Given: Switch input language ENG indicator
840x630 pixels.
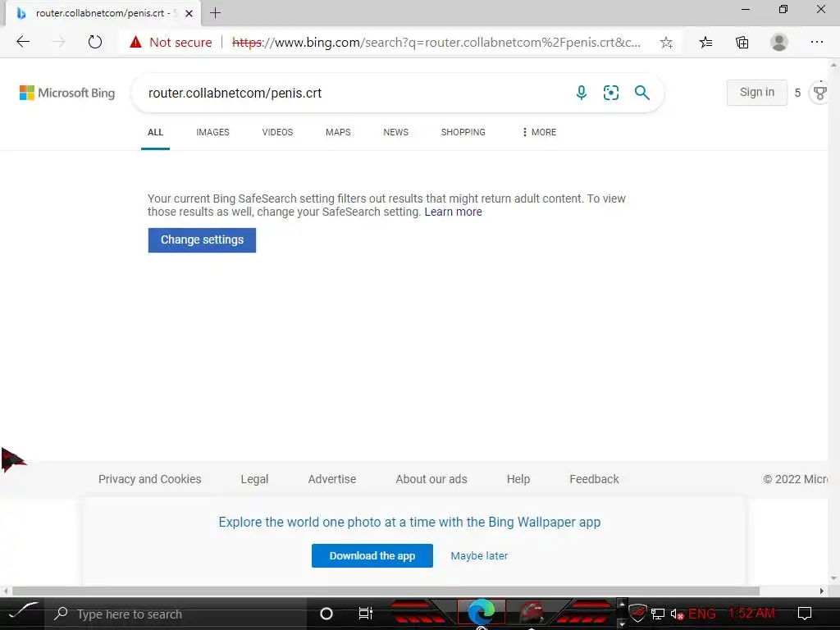Looking at the screenshot, I should [702, 614].
